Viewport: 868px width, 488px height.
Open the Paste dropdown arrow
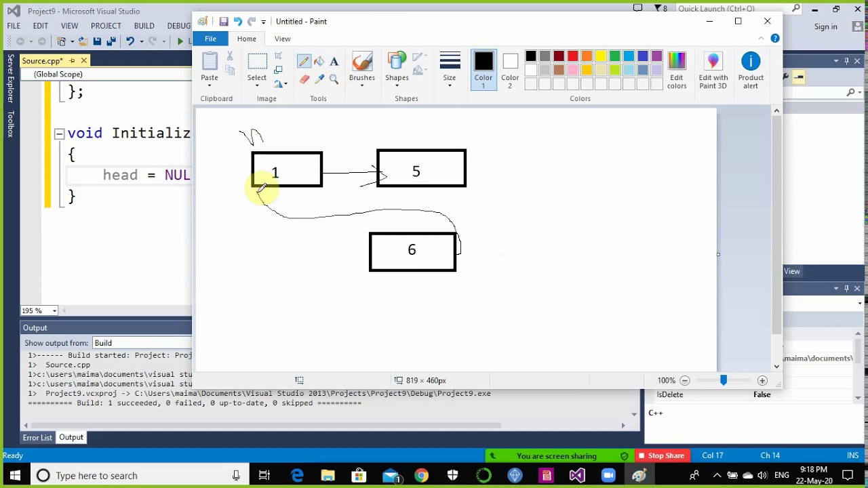(210, 86)
